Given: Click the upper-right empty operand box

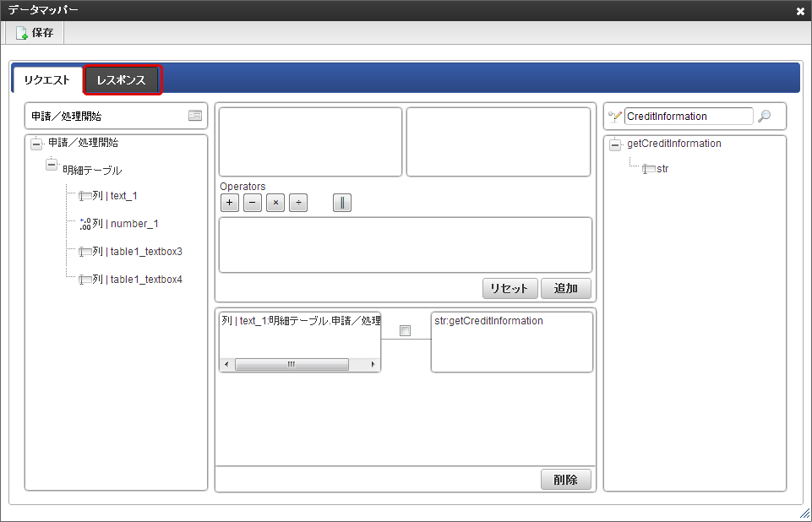Looking at the screenshot, I should point(499,142).
